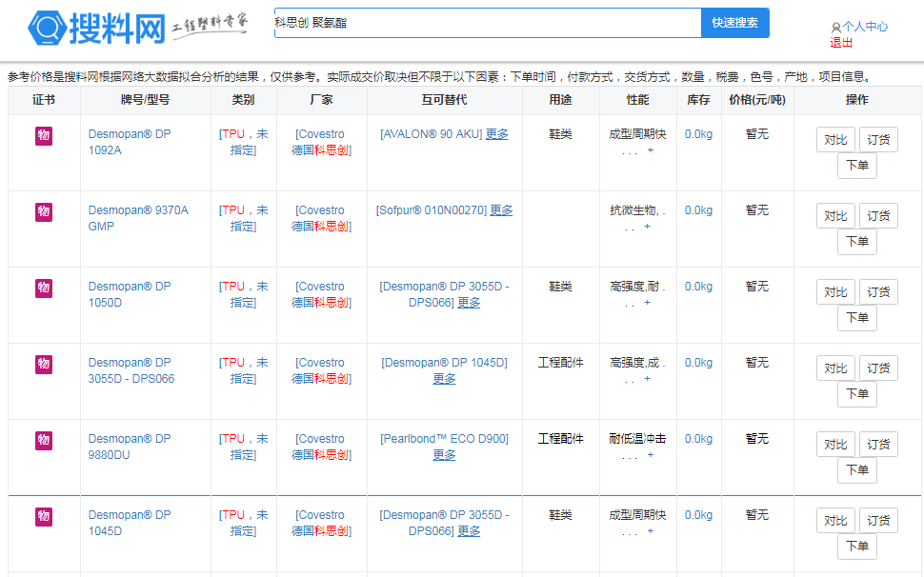The height and width of the screenshot is (577, 924).
Task: Click certificate icon for Desmopan DP 1045D
Action: click(44, 517)
